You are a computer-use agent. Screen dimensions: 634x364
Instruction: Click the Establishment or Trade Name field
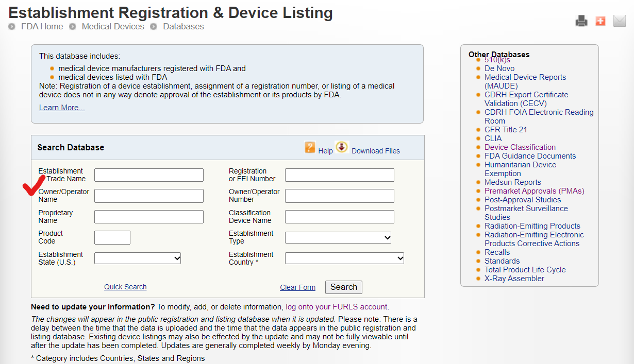tap(149, 175)
